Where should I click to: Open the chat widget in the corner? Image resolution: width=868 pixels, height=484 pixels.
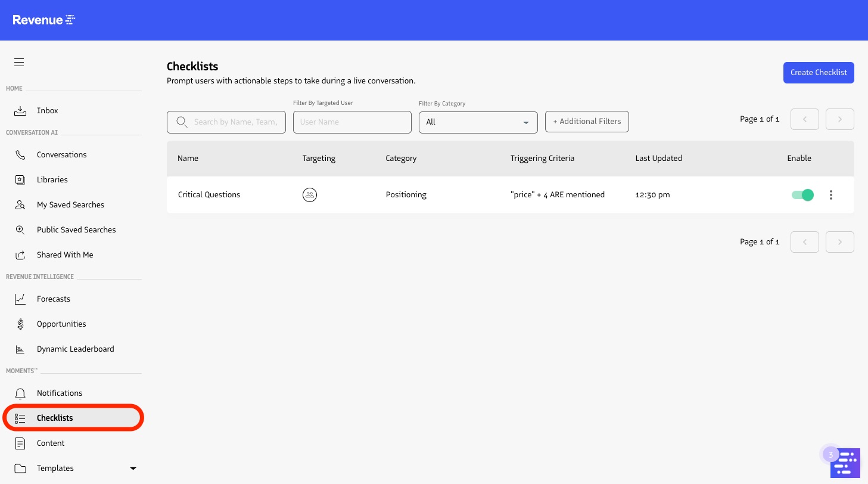(x=845, y=463)
